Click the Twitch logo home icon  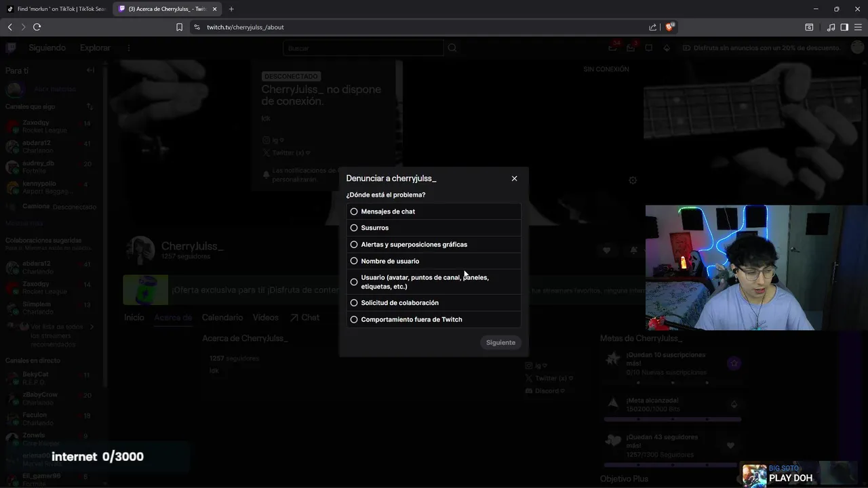pos(11,47)
